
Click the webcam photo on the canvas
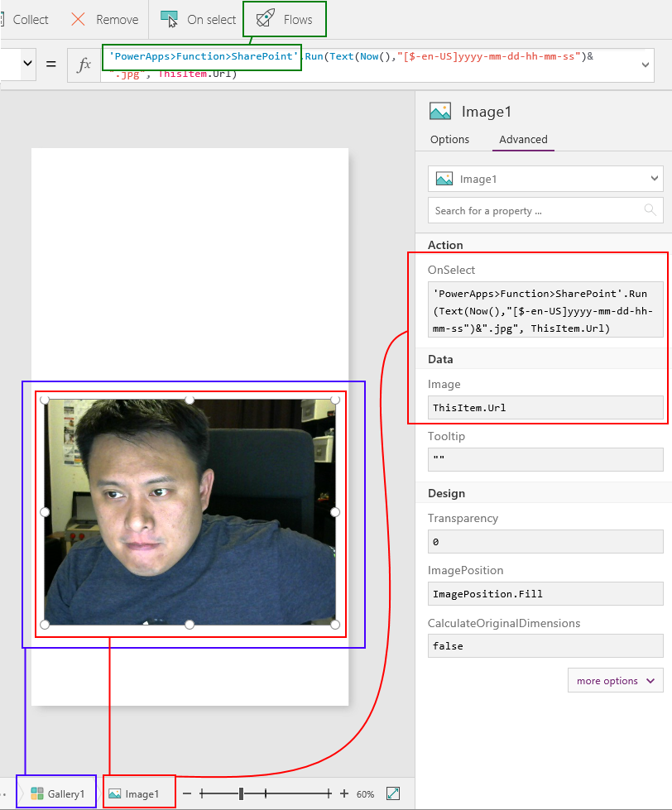click(x=190, y=512)
